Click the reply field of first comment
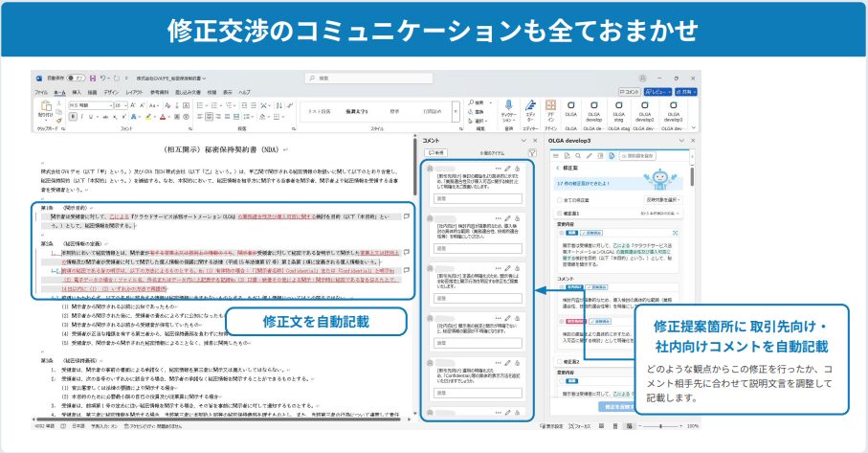This screenshot has width=868, height=453. (478, 198)
